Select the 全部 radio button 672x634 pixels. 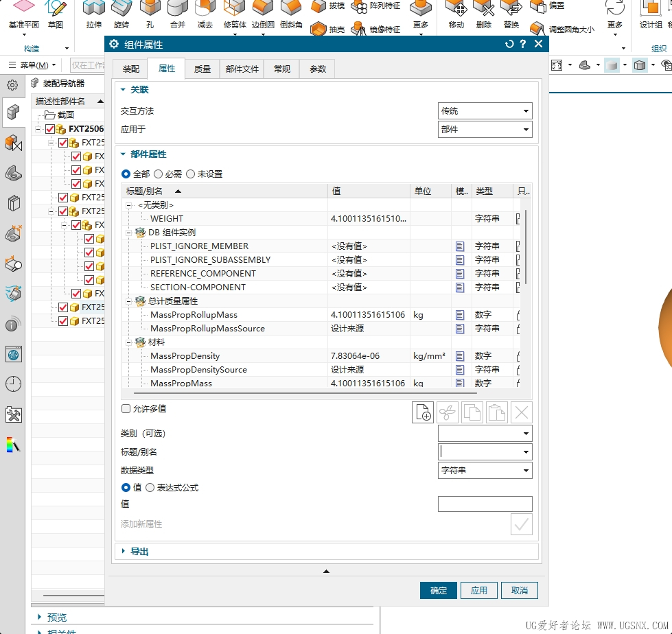coord(126,174)
